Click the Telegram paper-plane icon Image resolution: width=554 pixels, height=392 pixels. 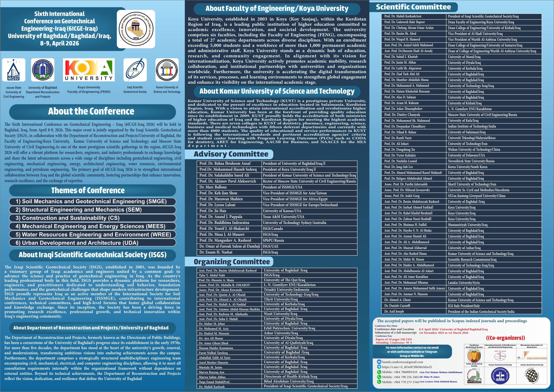pos(379,367)
